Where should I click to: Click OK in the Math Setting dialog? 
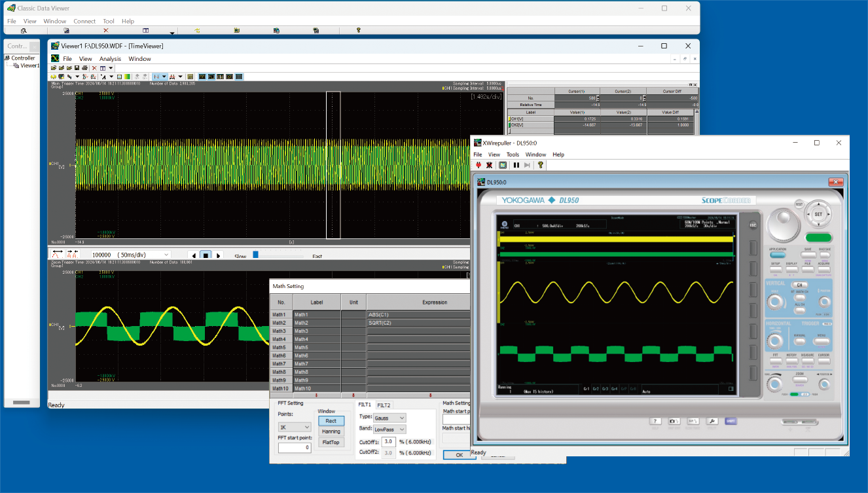[459, 454]
